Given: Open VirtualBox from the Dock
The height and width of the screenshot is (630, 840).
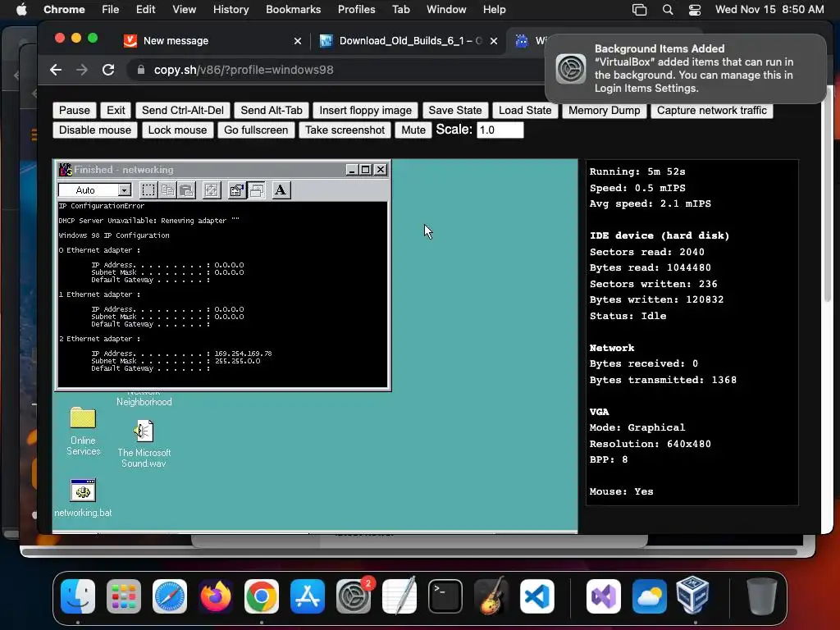Looking at the screenshot, I should click(692, 596).
